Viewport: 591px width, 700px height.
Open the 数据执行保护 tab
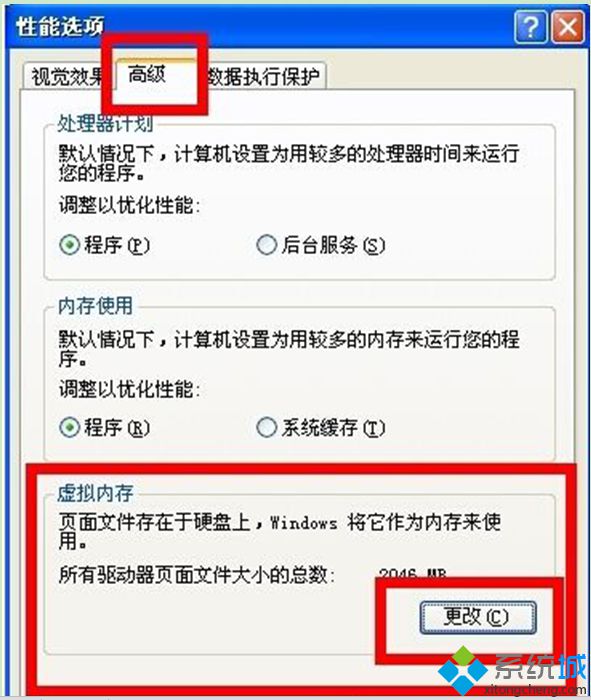point(264,76)
